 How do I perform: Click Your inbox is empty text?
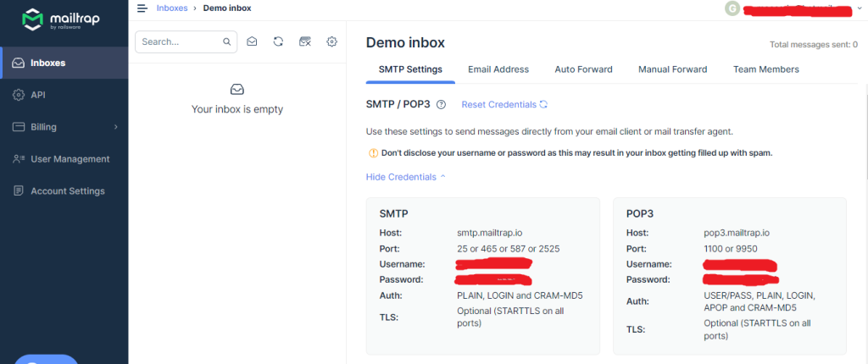point(237,109)
